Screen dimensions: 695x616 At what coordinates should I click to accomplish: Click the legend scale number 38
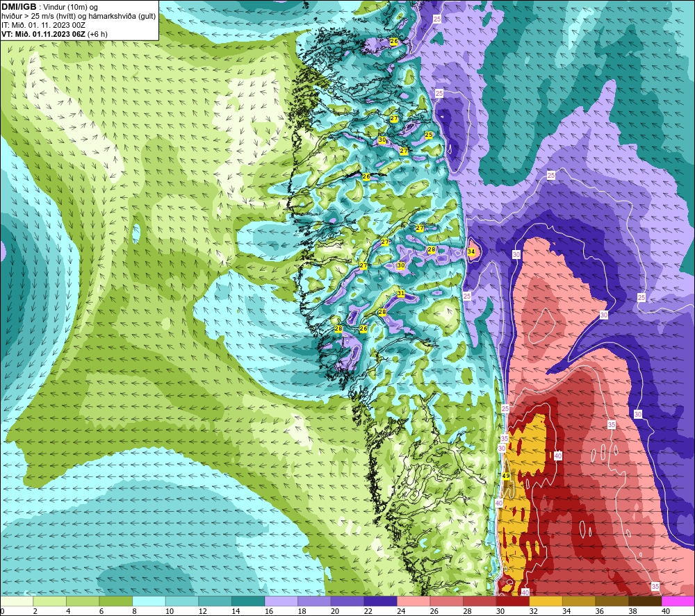(632, 611)
